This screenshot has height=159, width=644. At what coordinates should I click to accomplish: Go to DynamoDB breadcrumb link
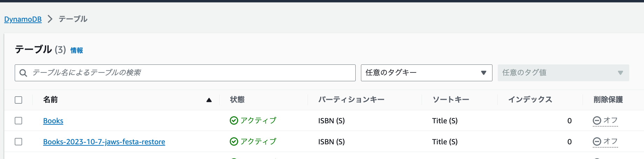tap(23, 19)
